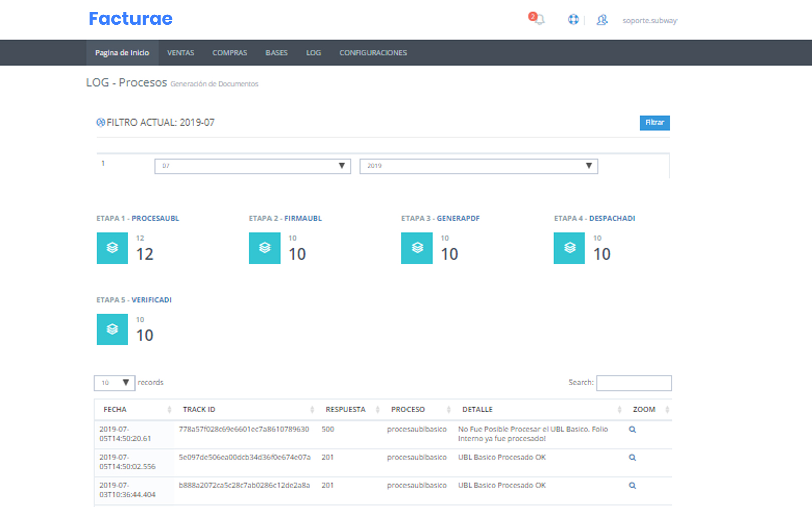Viewport: 812px width, 507px height.
Task: Click the Facturae logo
Action: [x=130, y=19]
